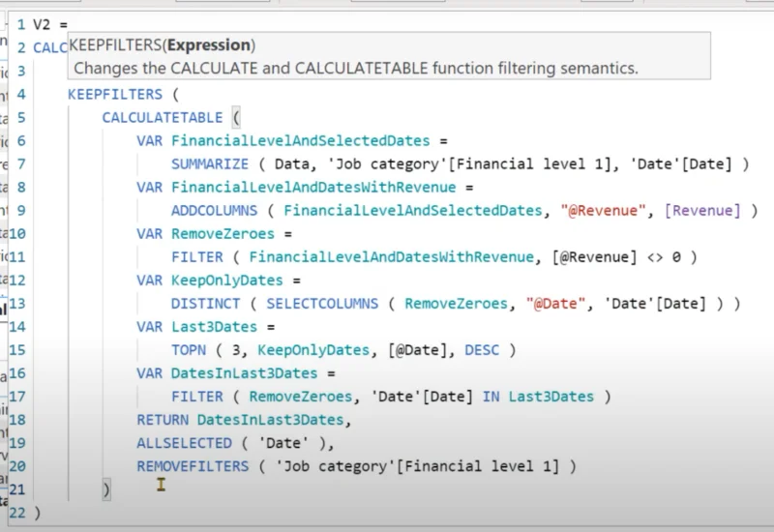Click the "@Revenue" string on line 9
The width and height of the screenshot is (774, 532).
(x=603, y=211)
